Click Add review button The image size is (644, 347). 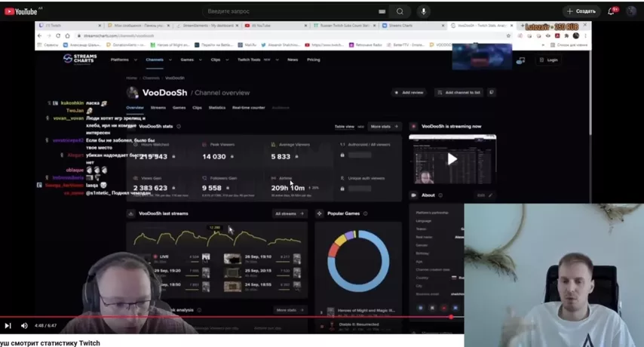coord(409,93)
